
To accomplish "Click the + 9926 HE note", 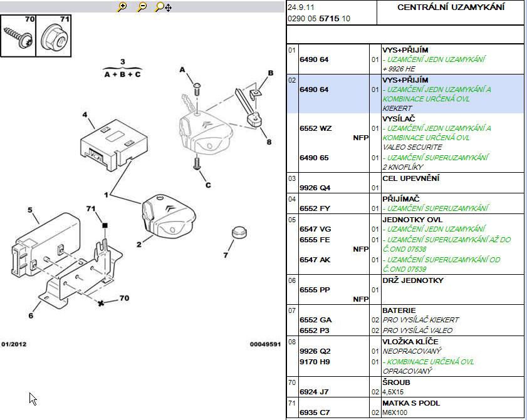I will pos(399,69).
